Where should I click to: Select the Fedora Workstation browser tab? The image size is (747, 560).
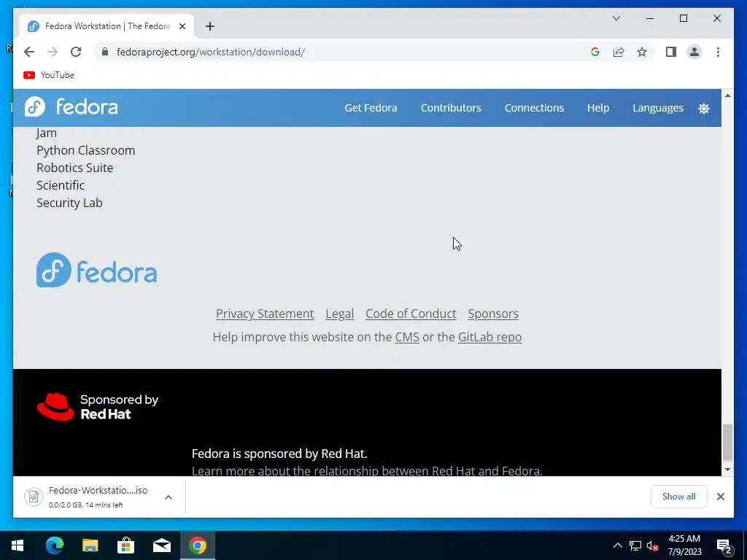[x=107, y=26]
